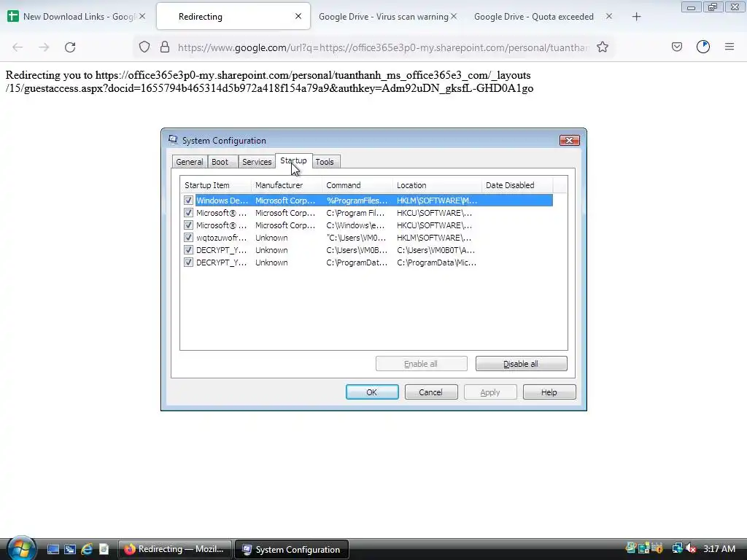The height and width of the screenshot is (560, 747).
Task: Confirm with the OK button
Action: 372,392
